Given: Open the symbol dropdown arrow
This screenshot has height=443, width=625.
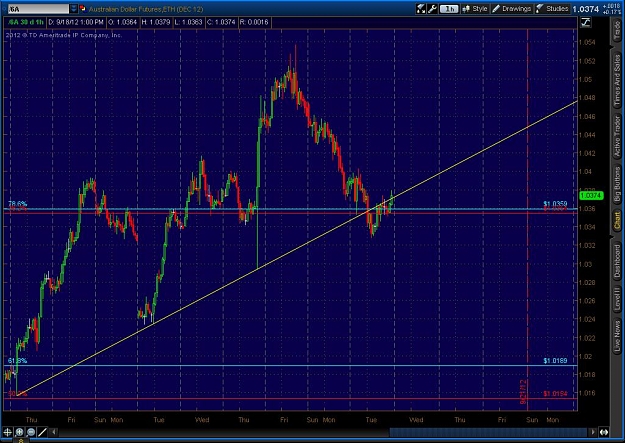Looking at the screenshot, I should point(74,9).
